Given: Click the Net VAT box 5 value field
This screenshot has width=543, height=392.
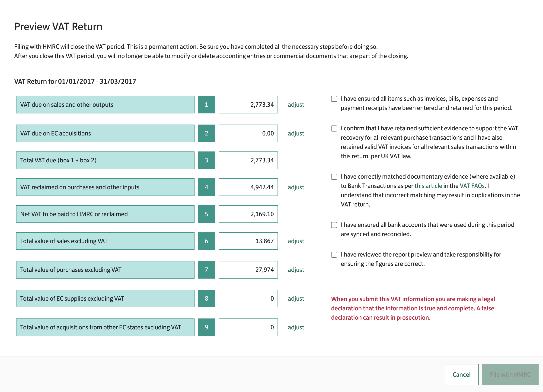Looking at the screenshot, I should tap(248, 214).
